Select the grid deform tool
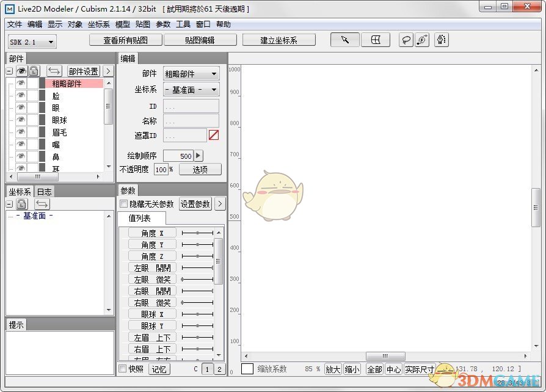 376,40
